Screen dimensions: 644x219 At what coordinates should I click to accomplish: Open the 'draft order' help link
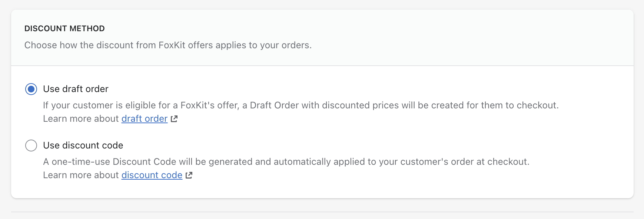click(145, 119)
